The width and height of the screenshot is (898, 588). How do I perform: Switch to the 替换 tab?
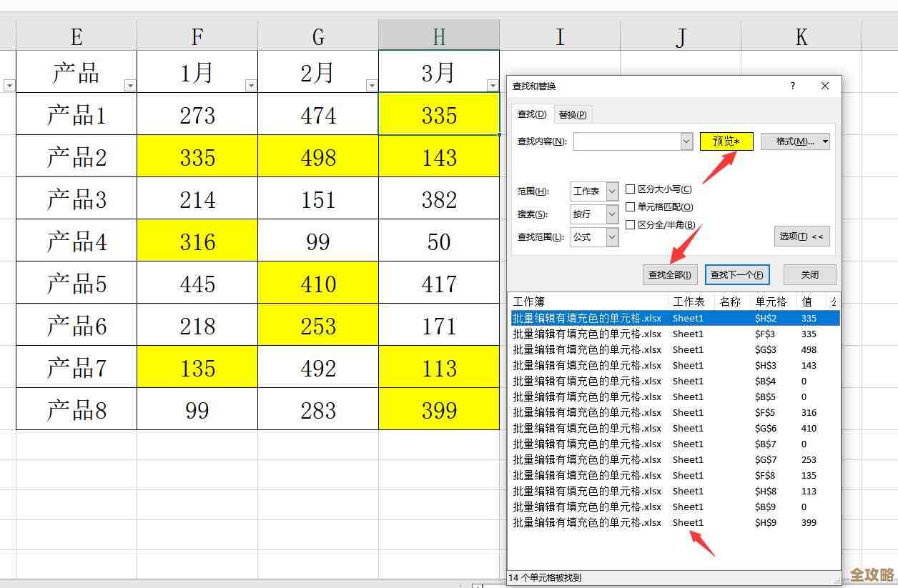(x=572, y=114)
